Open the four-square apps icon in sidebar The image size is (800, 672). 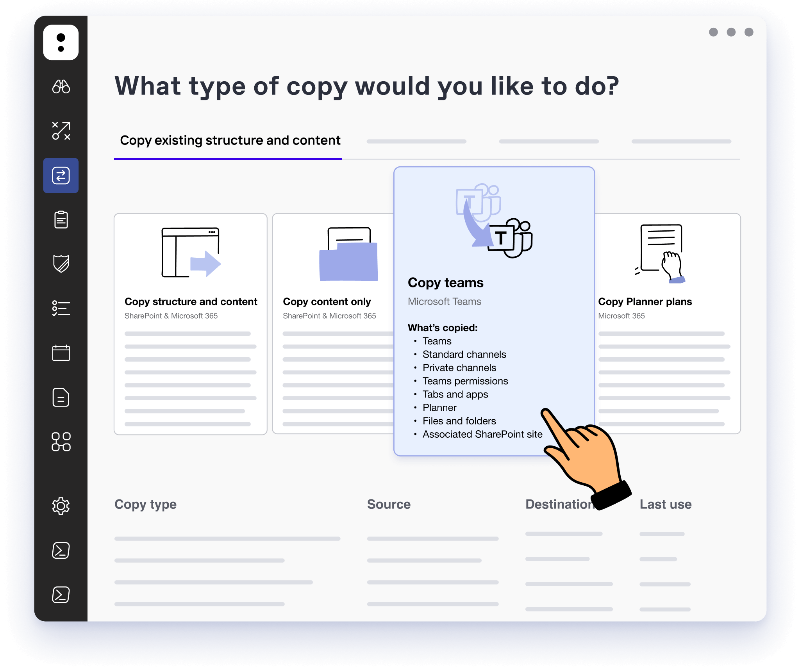(61, 442)
